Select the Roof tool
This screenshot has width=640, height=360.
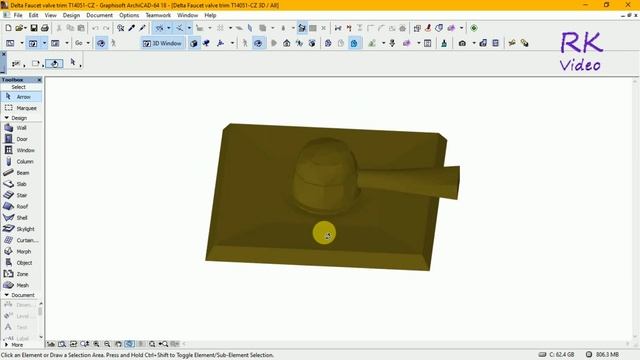click(x=21, y=207)
